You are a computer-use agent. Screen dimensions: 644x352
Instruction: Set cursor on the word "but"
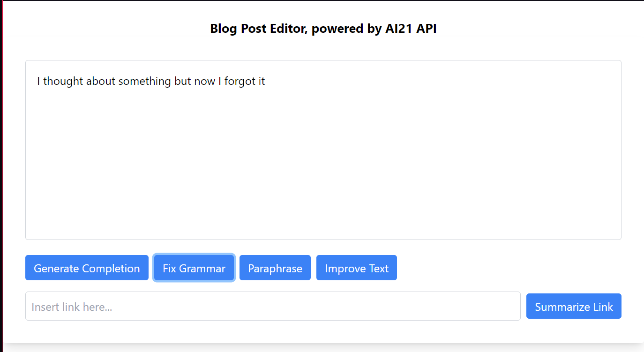(183, 81)
